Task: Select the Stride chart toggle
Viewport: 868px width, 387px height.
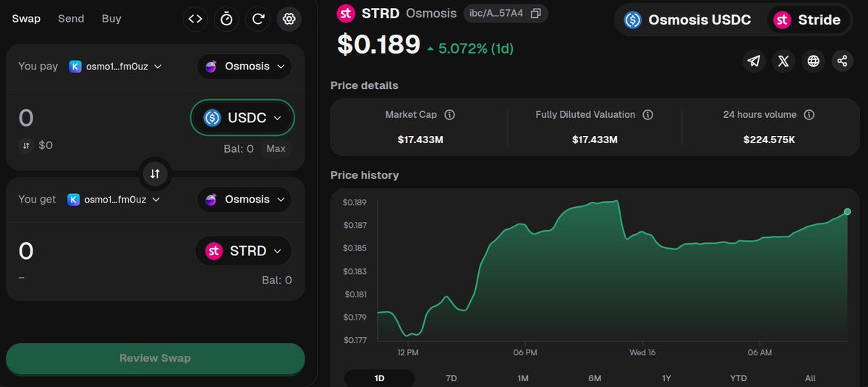Action: pos(808,20)
